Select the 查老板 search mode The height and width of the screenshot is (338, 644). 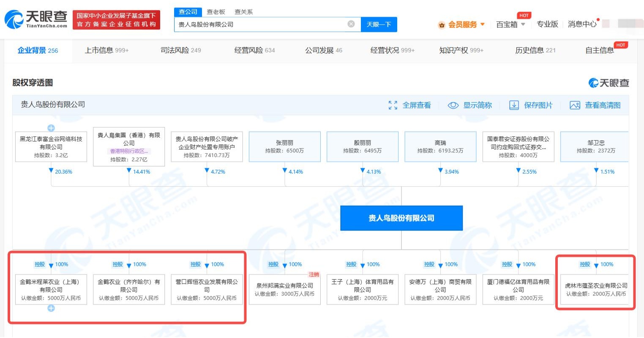[216, 12]
